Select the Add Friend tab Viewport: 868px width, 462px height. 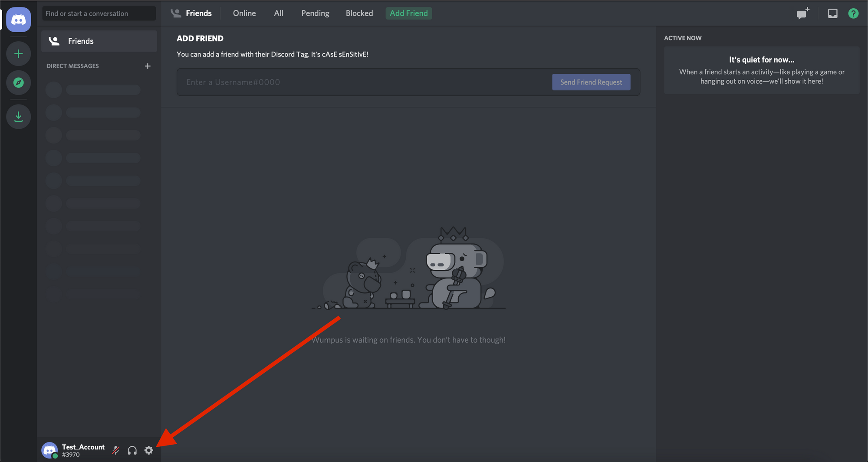click(x=409, y=13)
